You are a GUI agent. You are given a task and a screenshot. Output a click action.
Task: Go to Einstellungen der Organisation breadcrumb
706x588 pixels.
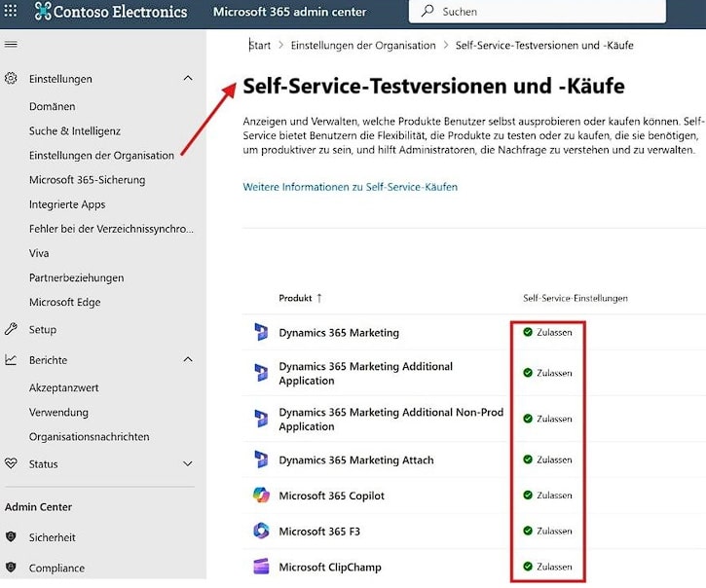(x=363, y=45)
